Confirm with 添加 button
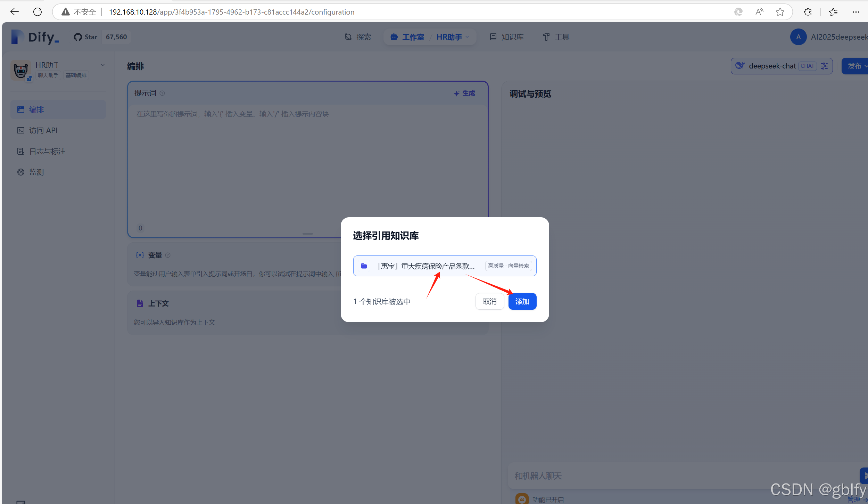The image size is (868, 504). click(x=522, y=301)
